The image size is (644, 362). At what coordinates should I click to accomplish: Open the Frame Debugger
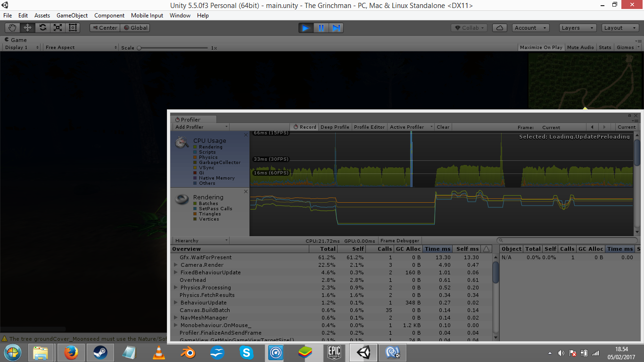[x=400, y=240]
